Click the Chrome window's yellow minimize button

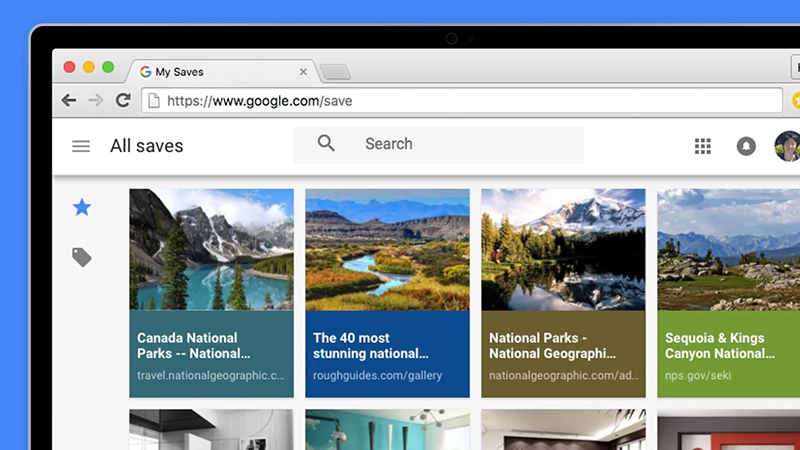click(89, 67)
